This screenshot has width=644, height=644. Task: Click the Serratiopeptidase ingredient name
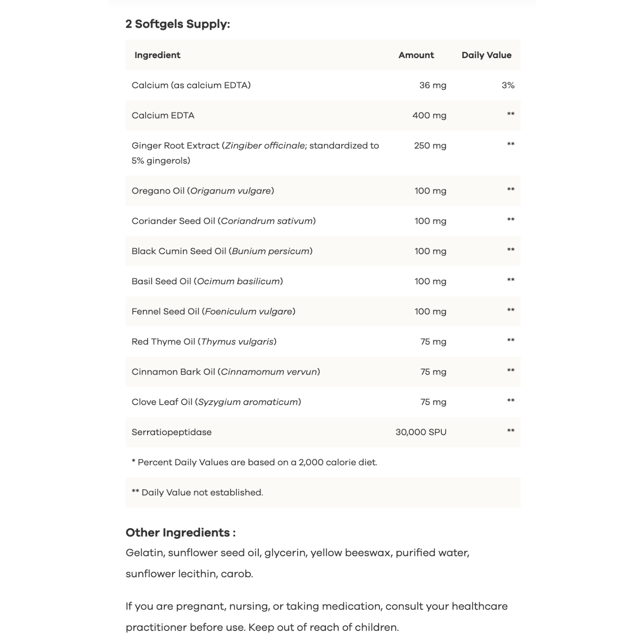coord(171,432)
